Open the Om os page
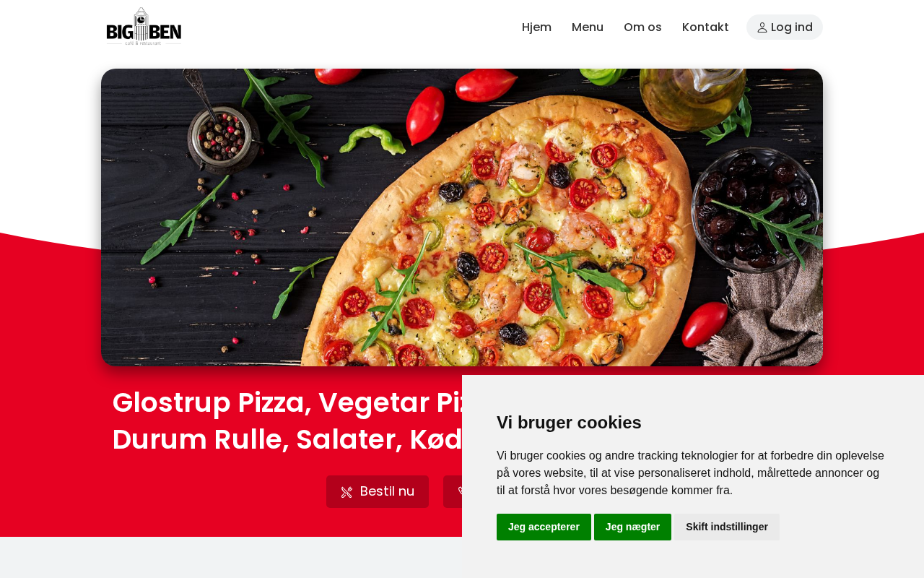Viewport: 924px width, 578px height. 642,27
